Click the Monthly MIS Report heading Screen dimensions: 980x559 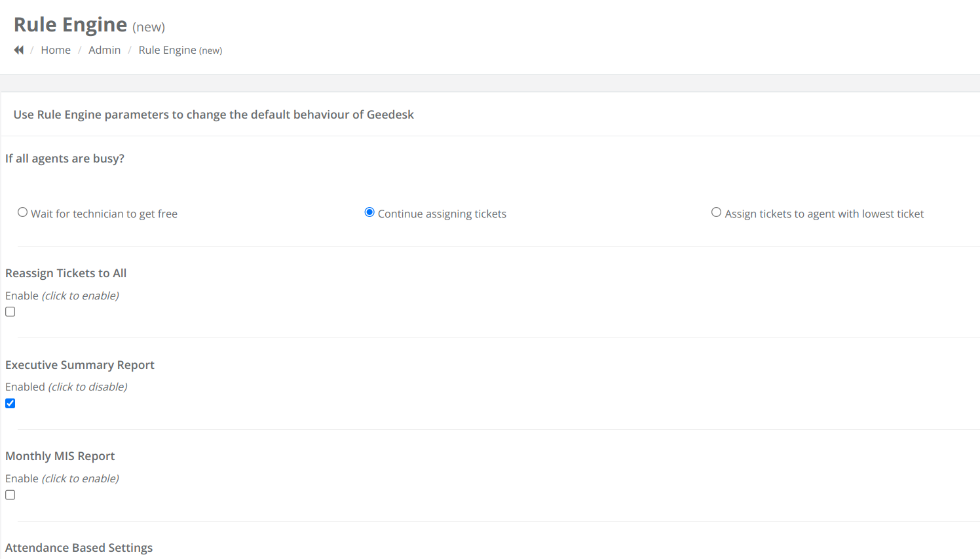(x=60, y=456)
